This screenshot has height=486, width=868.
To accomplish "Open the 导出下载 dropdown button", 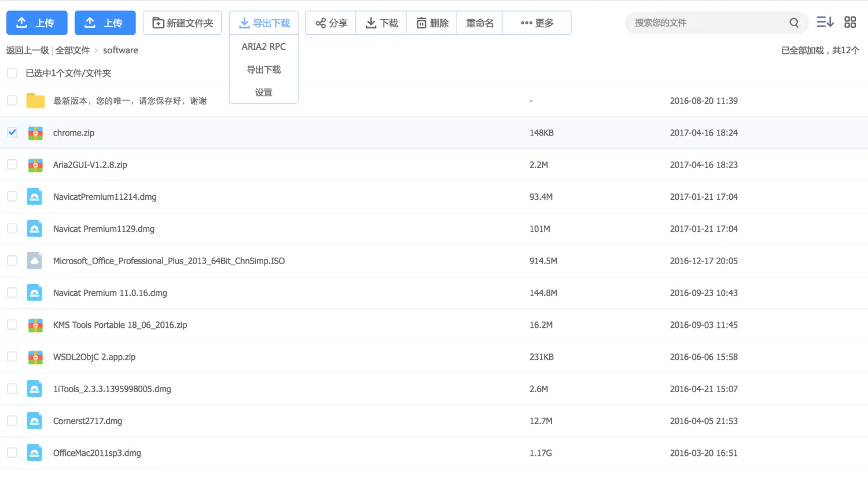I will click(264, 23).
